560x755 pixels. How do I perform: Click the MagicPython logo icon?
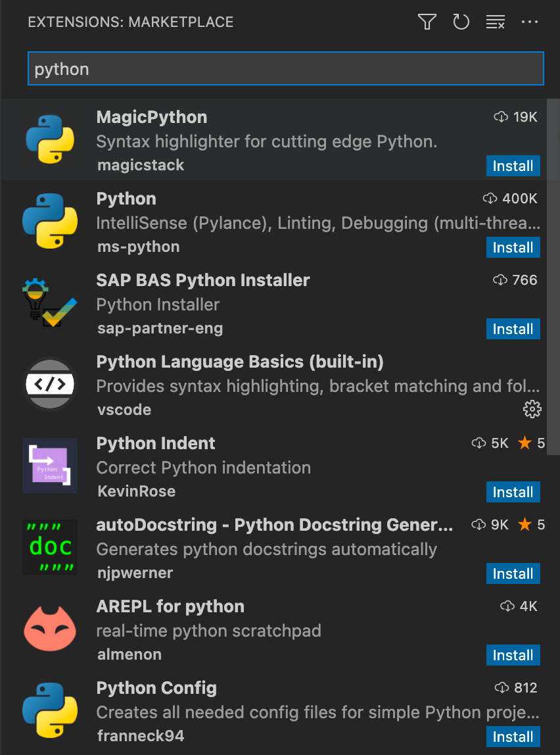coord(50,139)
